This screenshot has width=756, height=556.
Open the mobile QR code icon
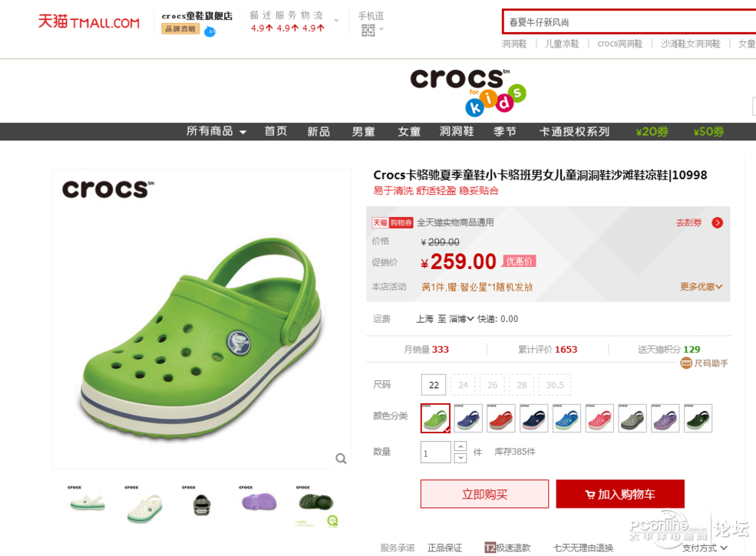(368, 31)
